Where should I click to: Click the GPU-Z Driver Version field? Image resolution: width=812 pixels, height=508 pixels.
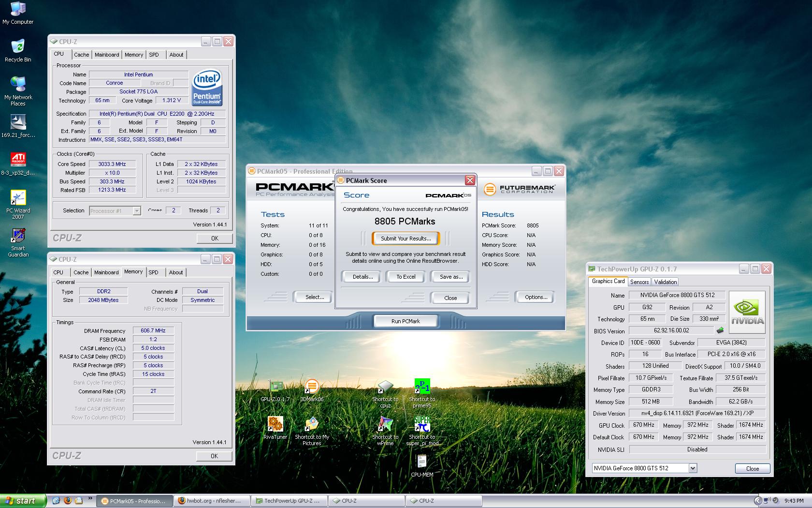pyautogui.click(x=697, y=413)
